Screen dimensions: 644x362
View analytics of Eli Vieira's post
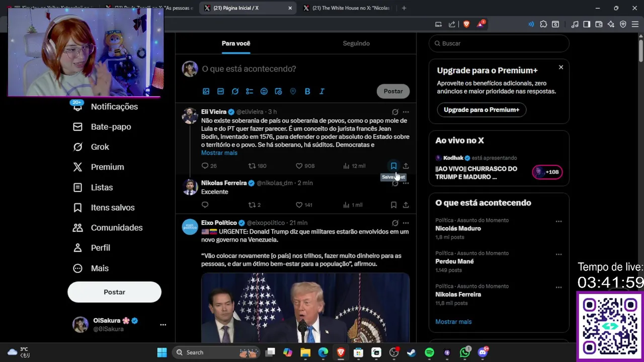pyautogui.click(x=346, y=166)
